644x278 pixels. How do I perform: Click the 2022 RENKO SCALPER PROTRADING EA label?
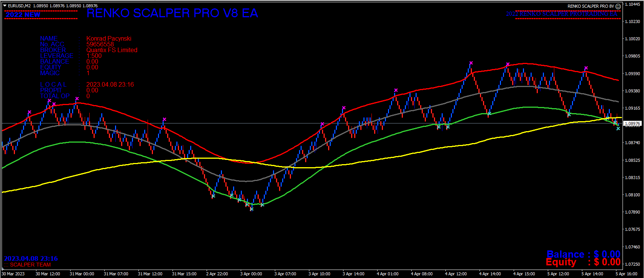click(x=562, y=14)
